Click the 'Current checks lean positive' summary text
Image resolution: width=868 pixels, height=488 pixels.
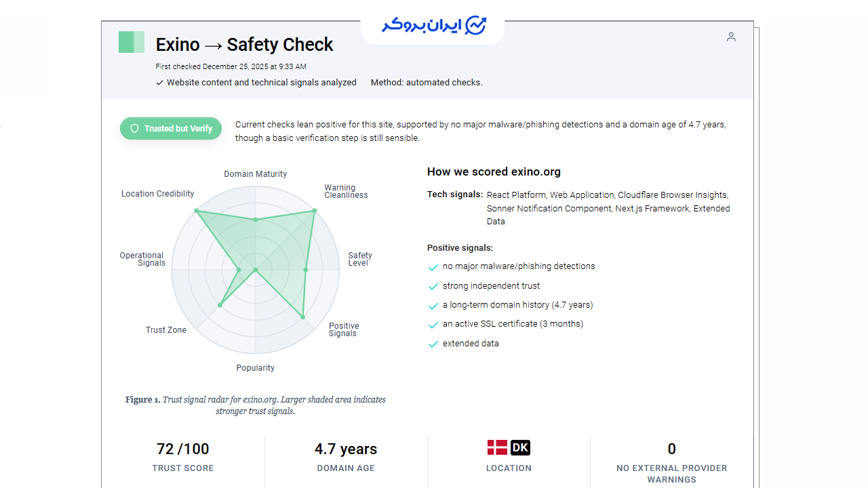[481, 131]
